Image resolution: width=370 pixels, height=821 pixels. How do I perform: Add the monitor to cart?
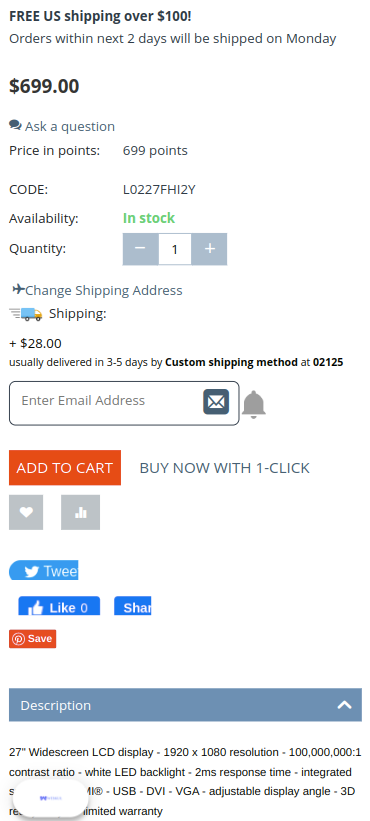coord(65,468)
